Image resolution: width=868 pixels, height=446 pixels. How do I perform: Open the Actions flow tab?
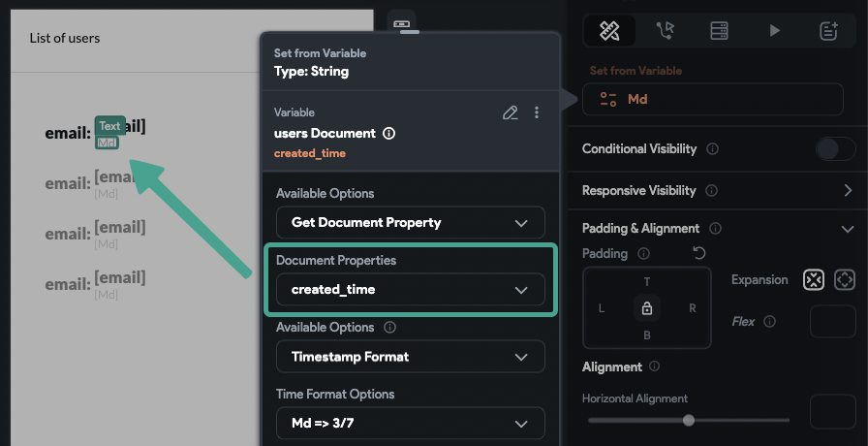click(x=665, y=30)
